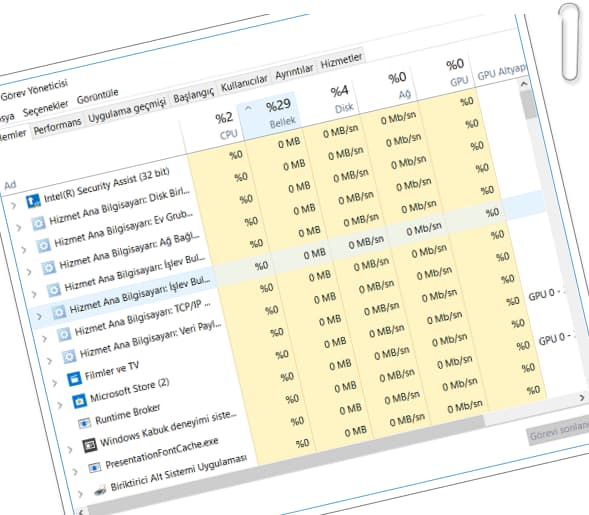Click the Microsoft Store app icon
Image resolution: width=589 pixels, height=515 pixels.
coord(79,401)
